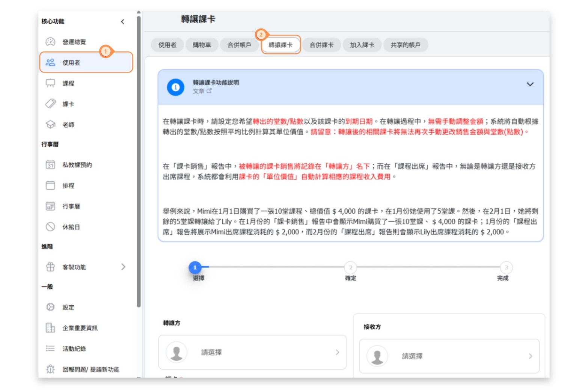Click the 營運總覽 dashboard gauge icon
Image resolution: width=588 pixels, height=392 pixels.
(x=50, y=42)
